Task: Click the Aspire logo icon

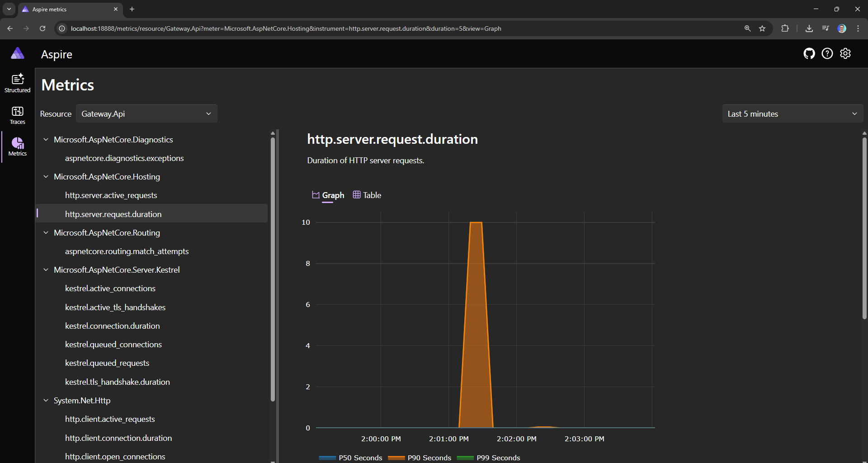Action: click(x=18, y=54)
